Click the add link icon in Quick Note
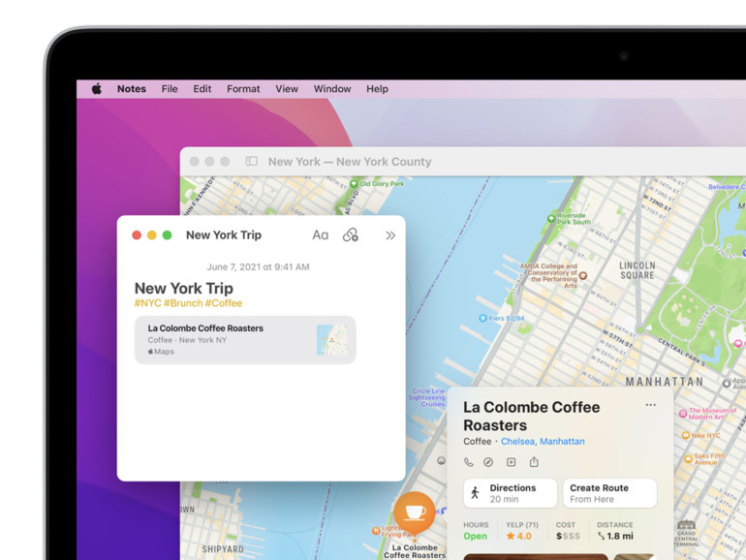The width and height of the screenshot is (746, 560). [x=351, y=235]
